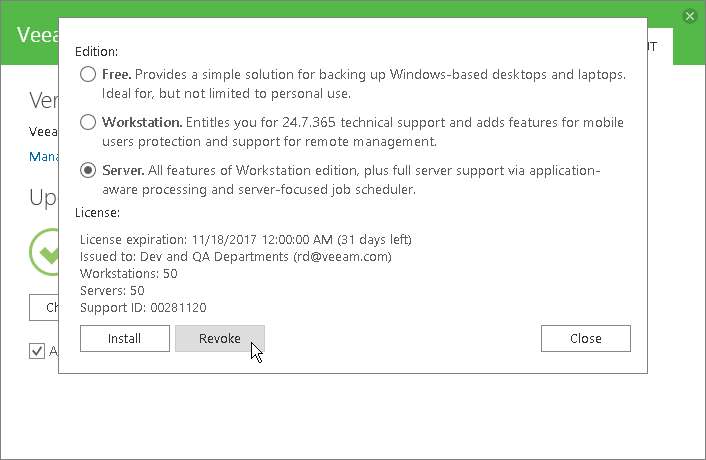Click the Veeam logo in the header

(38, 35)
